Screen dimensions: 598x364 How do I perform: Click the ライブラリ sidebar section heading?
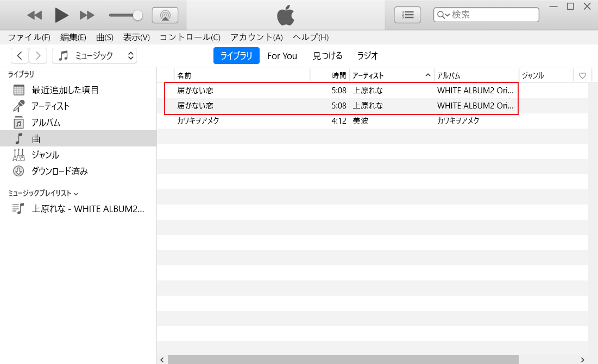point(21,74)
